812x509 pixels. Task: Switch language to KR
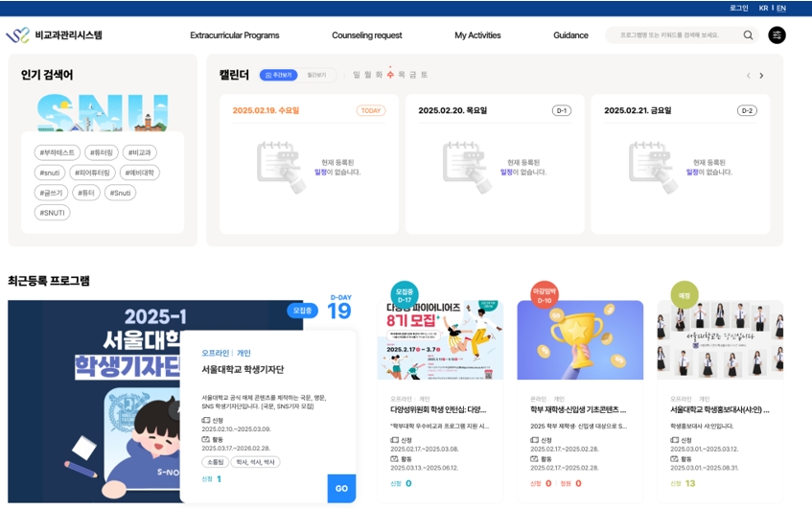pyautogui.click(x=763, y=8)
